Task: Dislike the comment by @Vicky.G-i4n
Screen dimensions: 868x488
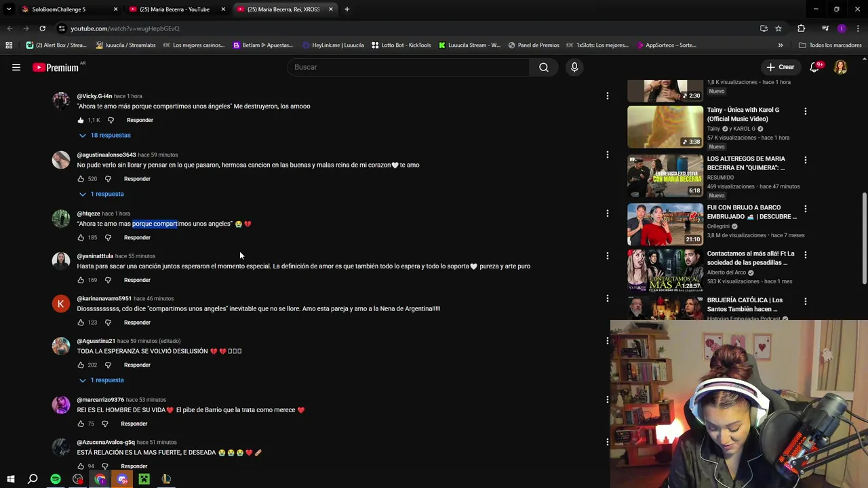Action: click(111, 120)
